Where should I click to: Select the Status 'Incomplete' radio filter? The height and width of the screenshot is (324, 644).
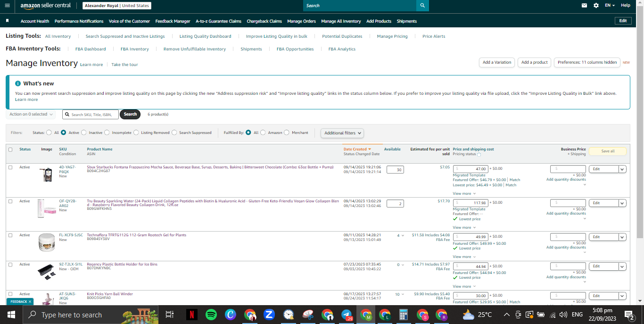(107, 133)
